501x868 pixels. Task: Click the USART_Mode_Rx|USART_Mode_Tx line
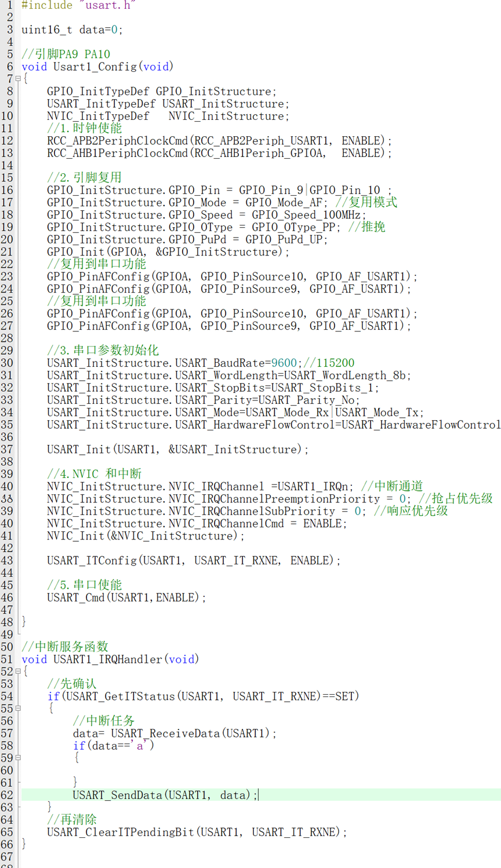click(x=235, y=413)
